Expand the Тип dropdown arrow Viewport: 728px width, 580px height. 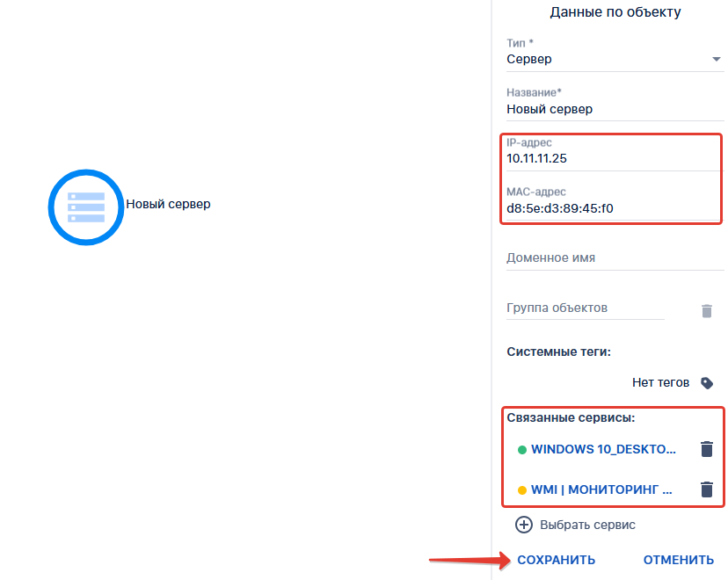[x=715, y=60]
